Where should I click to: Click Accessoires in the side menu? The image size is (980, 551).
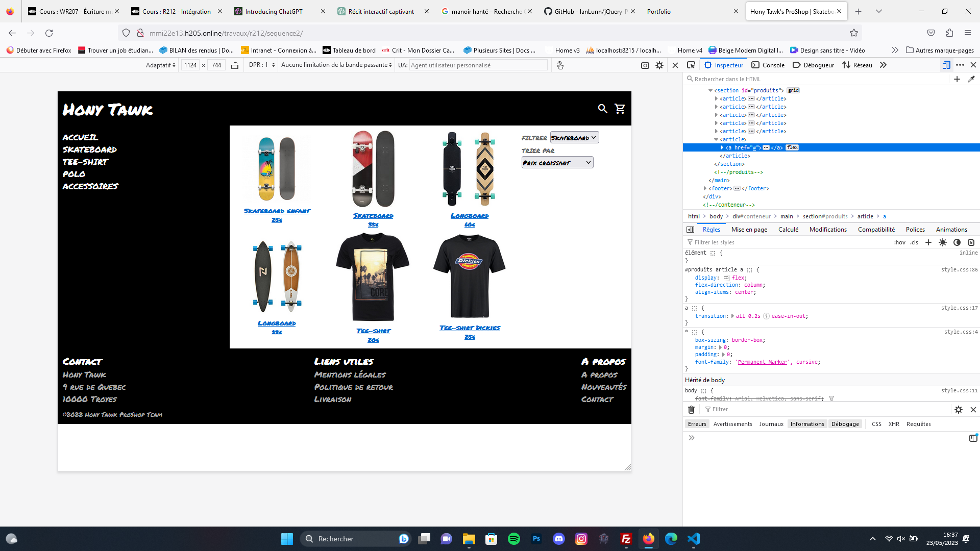point(90,186)
